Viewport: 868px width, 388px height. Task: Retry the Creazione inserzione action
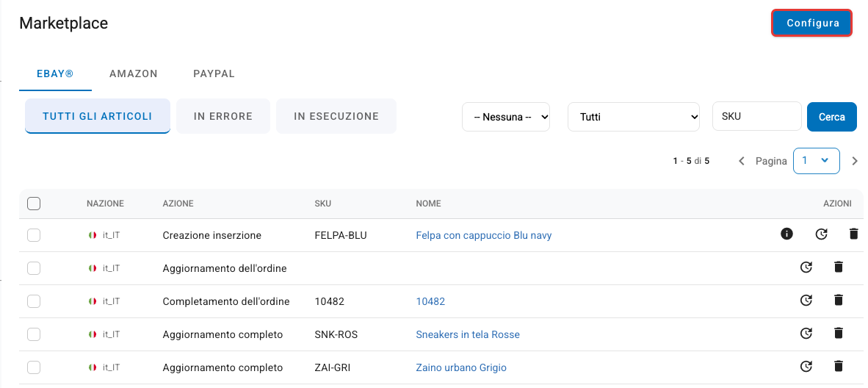pyautogui.click(x=822, y=234)
